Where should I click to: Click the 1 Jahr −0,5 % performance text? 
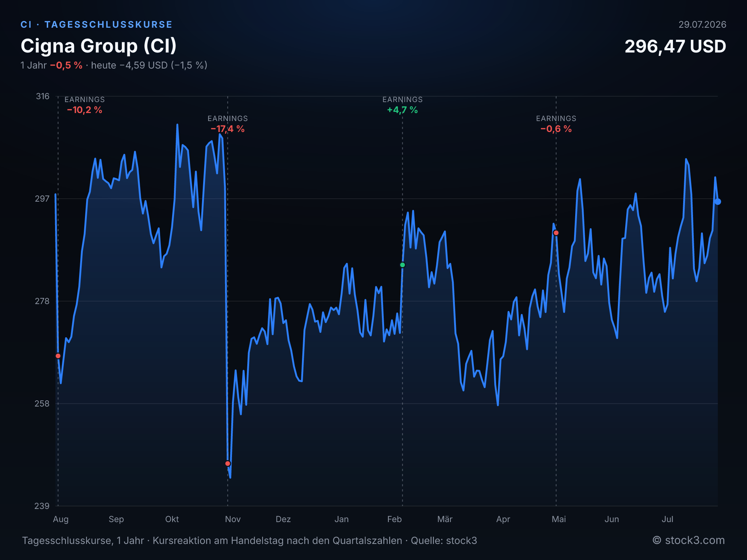pos(51,65)
